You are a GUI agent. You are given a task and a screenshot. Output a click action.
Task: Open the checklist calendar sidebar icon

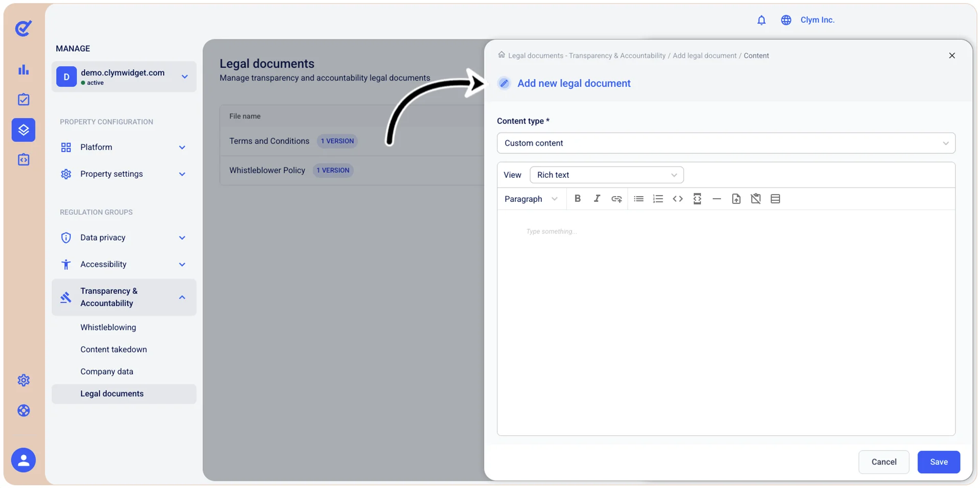pyautogui.click(x=24, y=99)
